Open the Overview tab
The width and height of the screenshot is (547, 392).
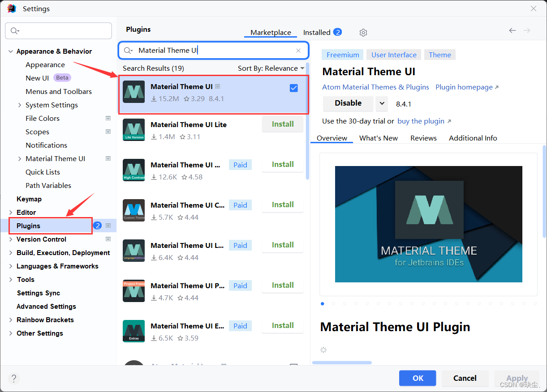click(332, 138)
